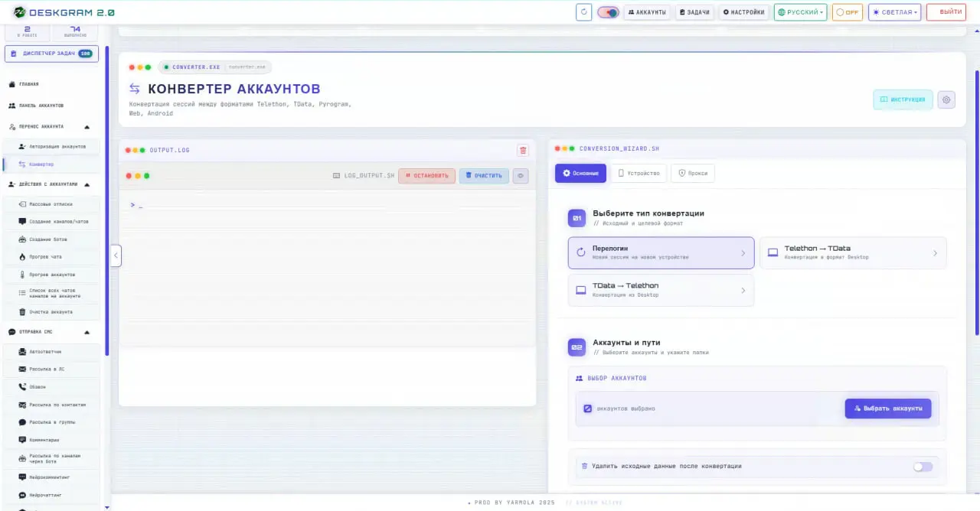Viewport: 980px width, 511px height.
Task: Click the page's right-edge vertical scrollbar
Action: (977, 203)
